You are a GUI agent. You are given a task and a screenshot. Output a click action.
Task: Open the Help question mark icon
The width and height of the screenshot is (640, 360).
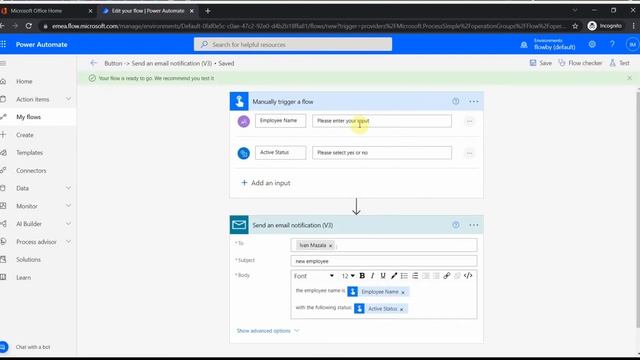point(612,44)
